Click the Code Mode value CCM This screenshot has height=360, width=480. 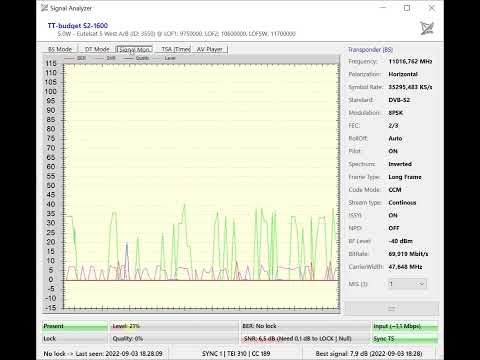pyautogui.click(x=395, y=190)
